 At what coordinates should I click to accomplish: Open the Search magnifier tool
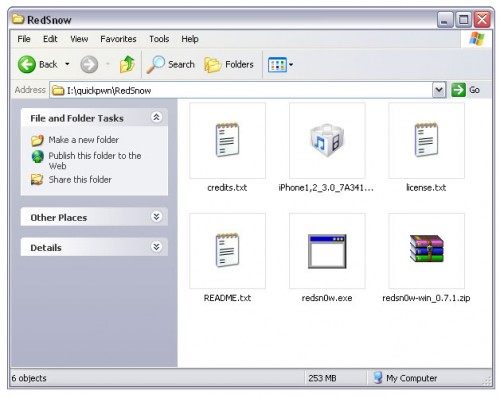tap(170, 64)
